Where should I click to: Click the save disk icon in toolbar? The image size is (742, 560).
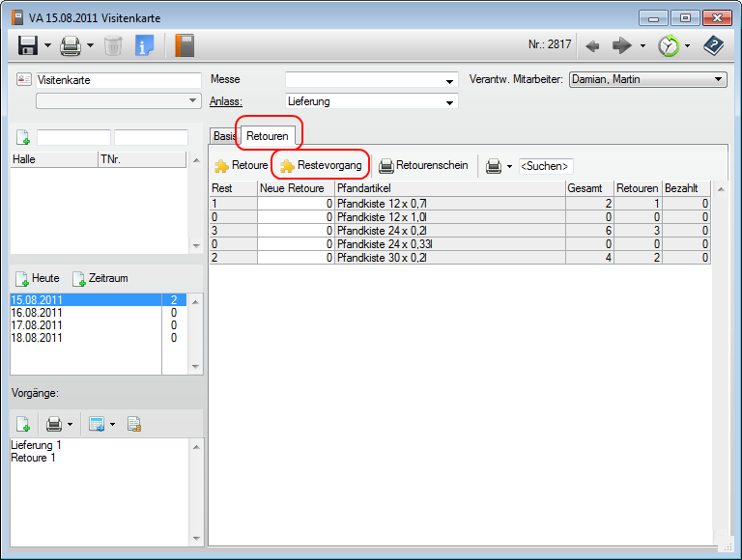[x=28, y=45]
